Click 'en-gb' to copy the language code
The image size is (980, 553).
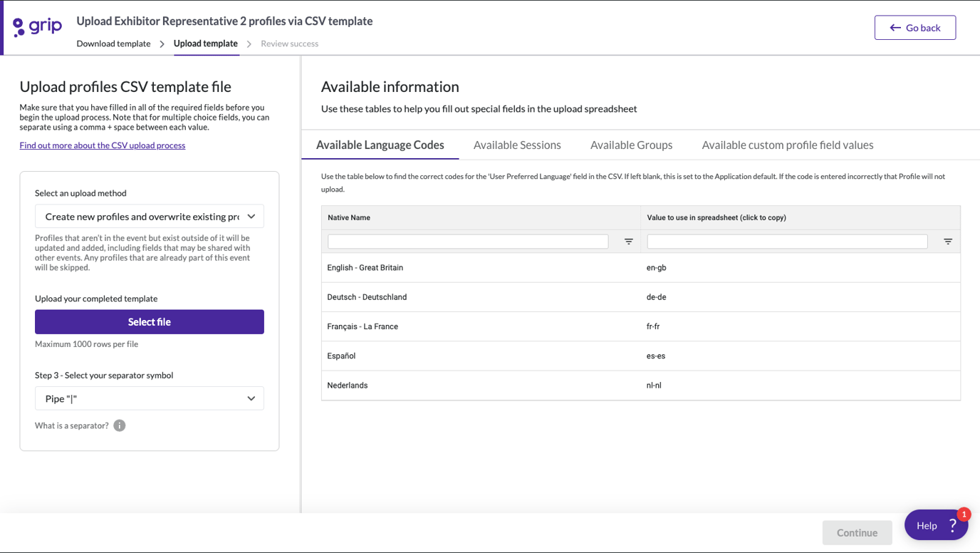click(x=656, y=267)
